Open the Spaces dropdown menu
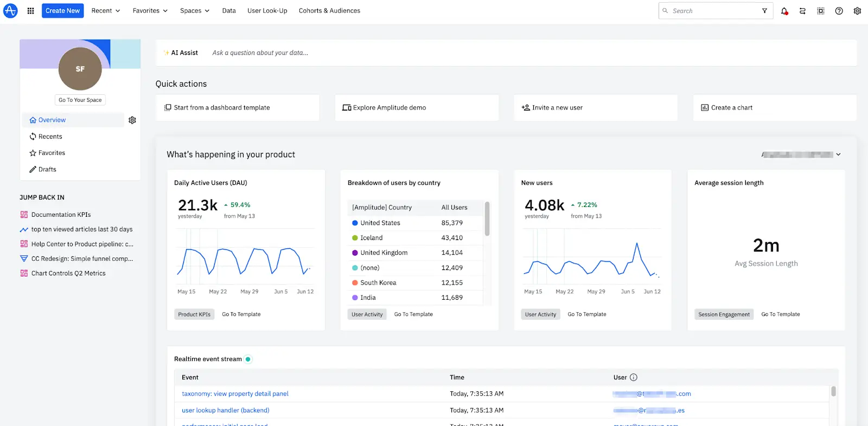Image resolution: width=868 pixels, height=426 pixels. tap(194, 11)
